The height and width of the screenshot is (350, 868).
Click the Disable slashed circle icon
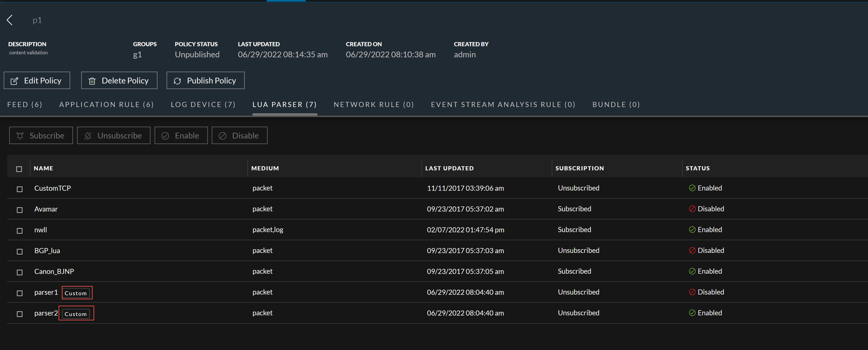click(222, 136)
